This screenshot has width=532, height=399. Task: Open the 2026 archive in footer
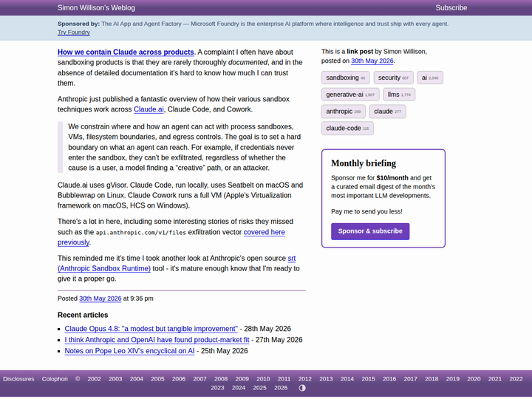(281, 388)
